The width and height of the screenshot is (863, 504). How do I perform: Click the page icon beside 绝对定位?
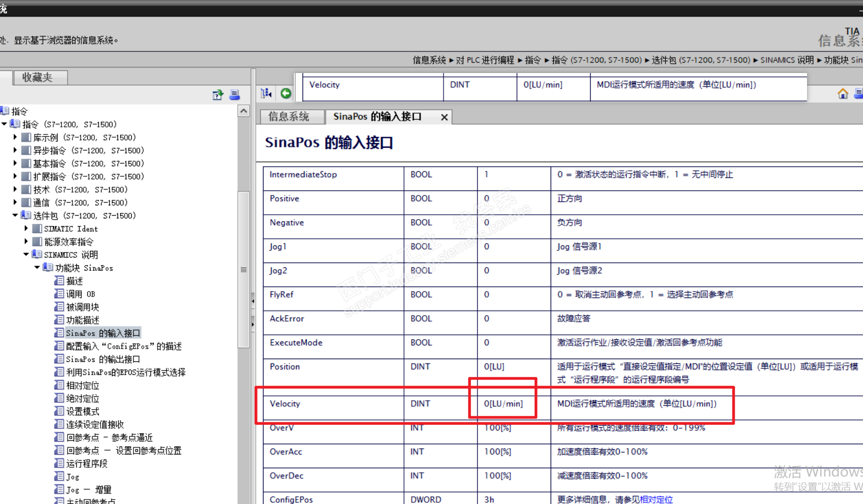click(59, 398)
